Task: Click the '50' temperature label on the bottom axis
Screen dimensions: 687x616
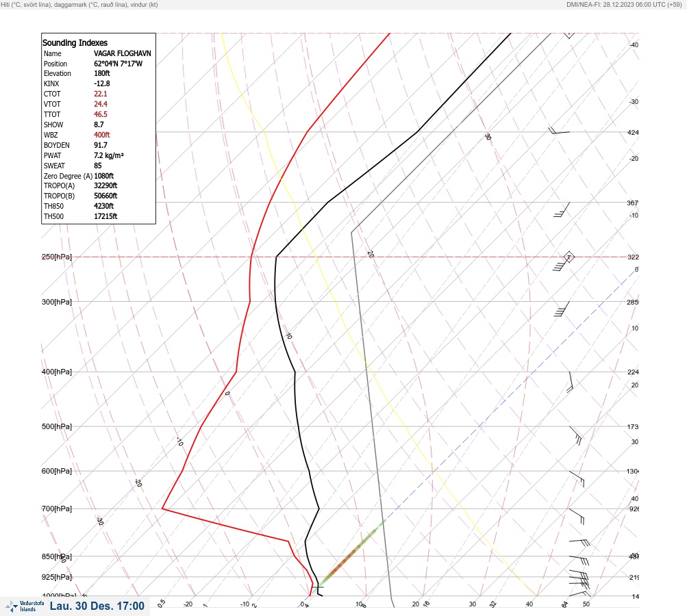Action: [x=586, y=604]
